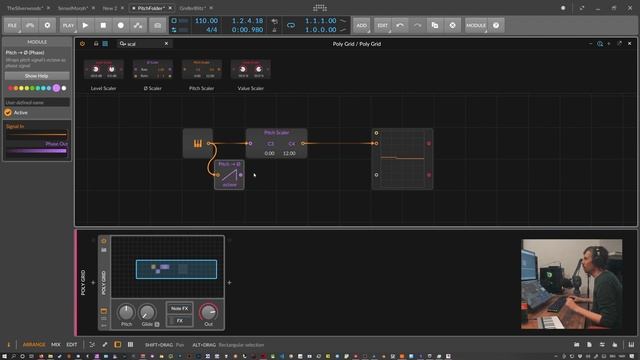
Task: Open the FX chain button
Action: (x=180, y=321)
